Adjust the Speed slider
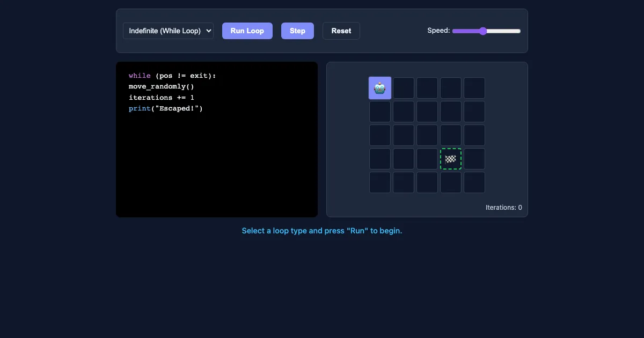The width and height of the screenshot is (644, 338). pos(487,31)
